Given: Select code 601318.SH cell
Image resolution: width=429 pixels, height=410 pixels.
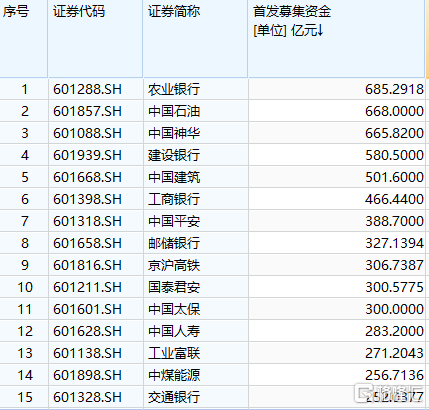Looking at the screenshot, I should pos(96,221).
